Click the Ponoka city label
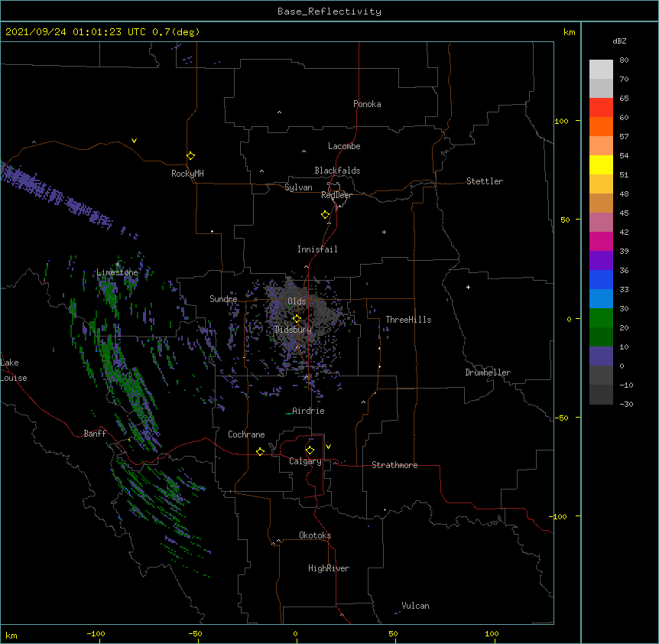The width and height of the screenshot is (659, 644). (x=367, y=104)
